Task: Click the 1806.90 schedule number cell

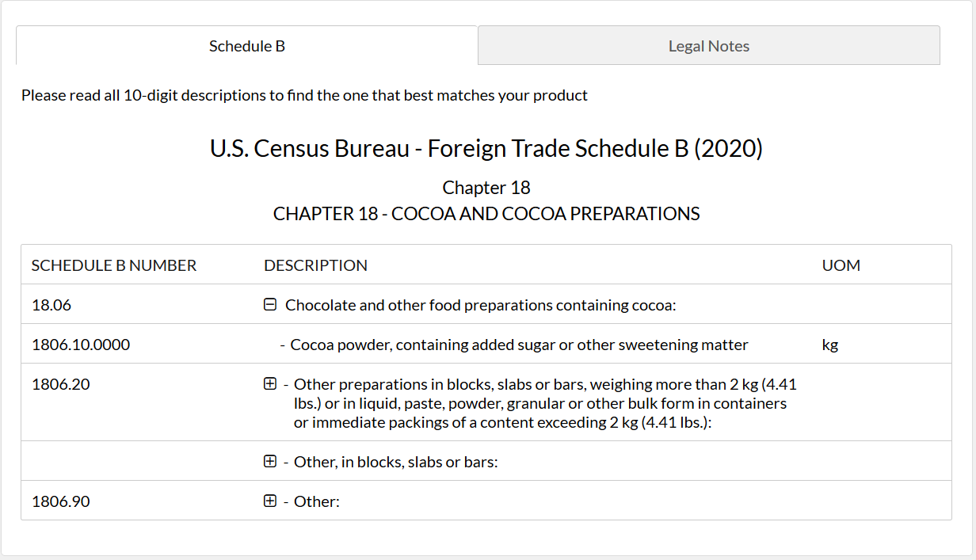Action: [x=61, y=501]
